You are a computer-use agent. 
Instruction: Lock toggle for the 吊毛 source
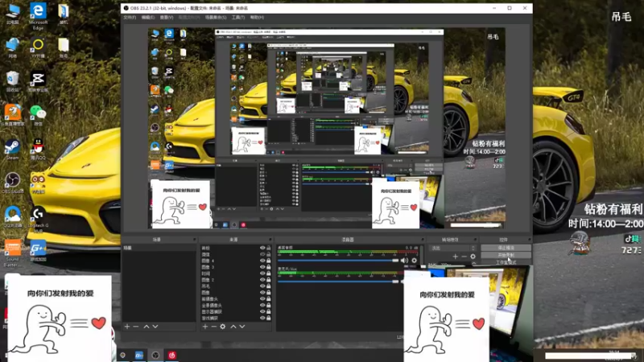[269, 286]
